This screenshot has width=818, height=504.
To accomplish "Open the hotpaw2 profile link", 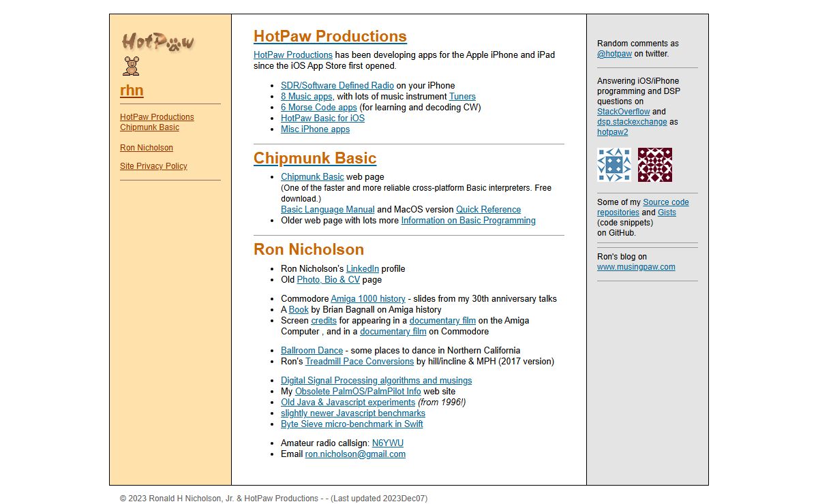I will 613,132.
